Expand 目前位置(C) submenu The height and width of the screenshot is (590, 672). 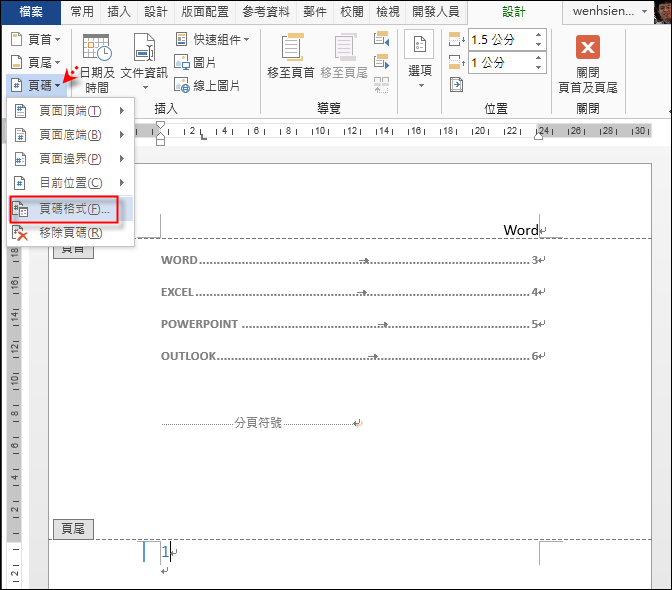71,183
